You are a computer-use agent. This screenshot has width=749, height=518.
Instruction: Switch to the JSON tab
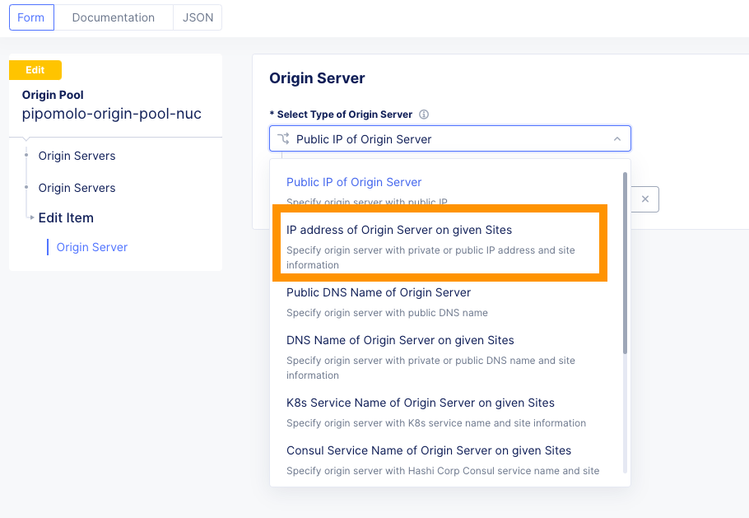coord(198,17)
